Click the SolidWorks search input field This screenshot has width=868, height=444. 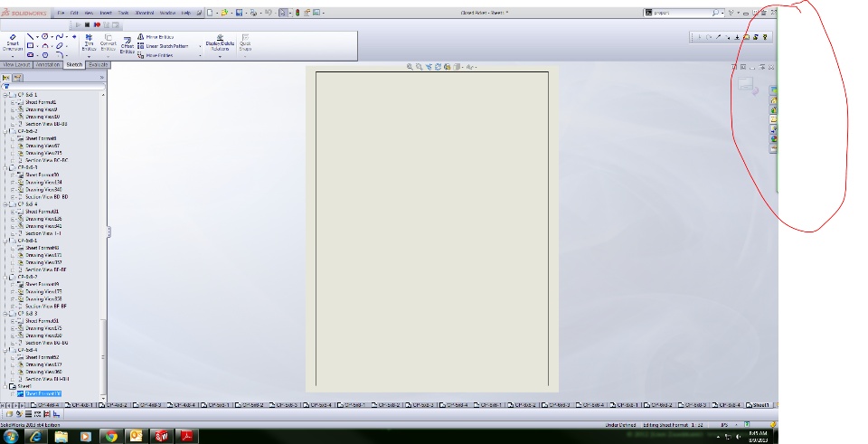tap(682, 12)
